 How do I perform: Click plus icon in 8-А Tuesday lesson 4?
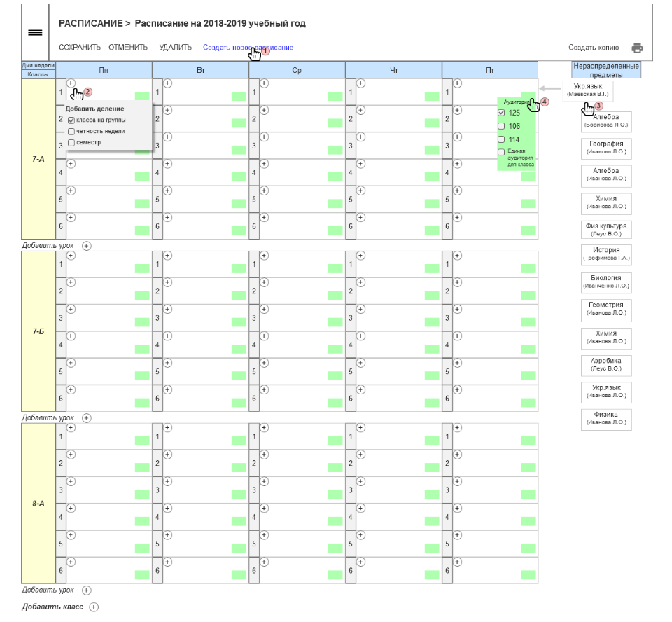168,509
